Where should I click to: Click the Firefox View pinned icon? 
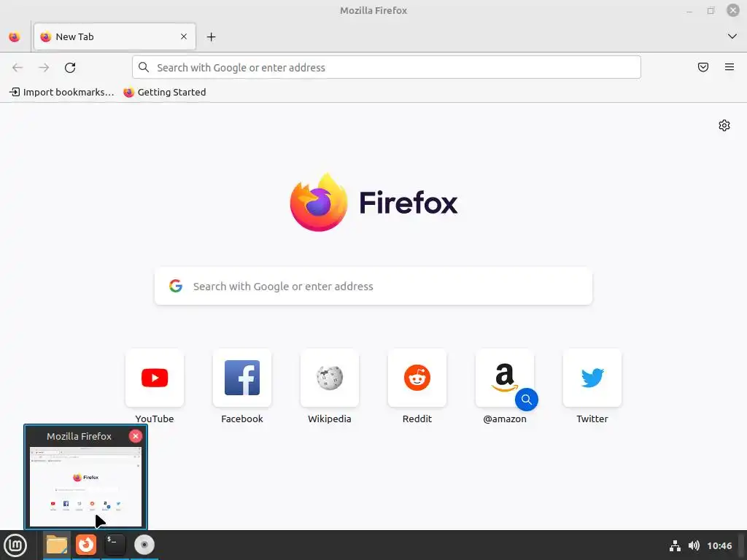pos(15,36)
